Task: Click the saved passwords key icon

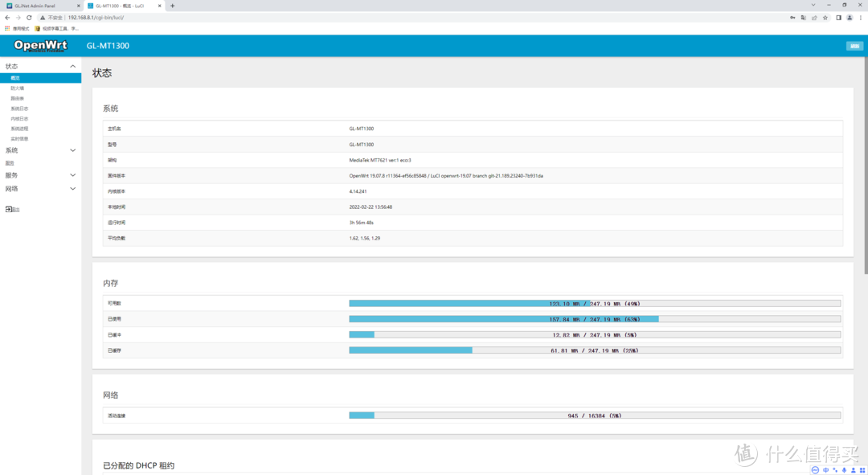Action: [792, 17]
